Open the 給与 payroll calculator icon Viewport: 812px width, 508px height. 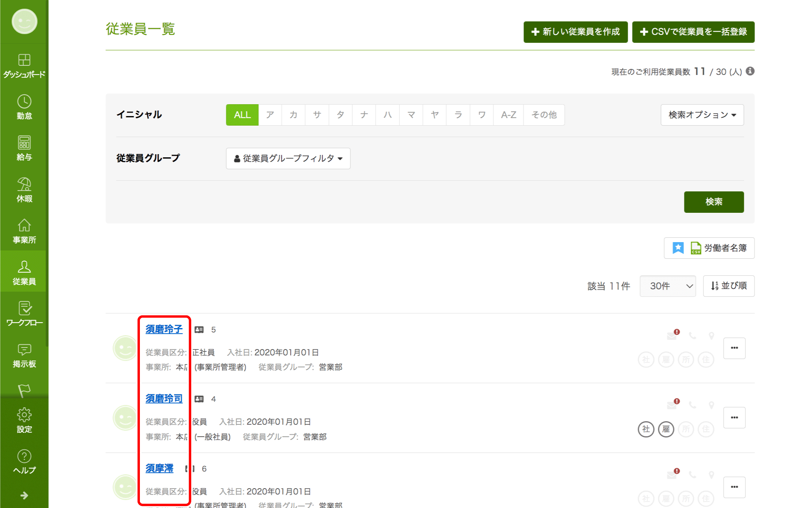point(24,148)
